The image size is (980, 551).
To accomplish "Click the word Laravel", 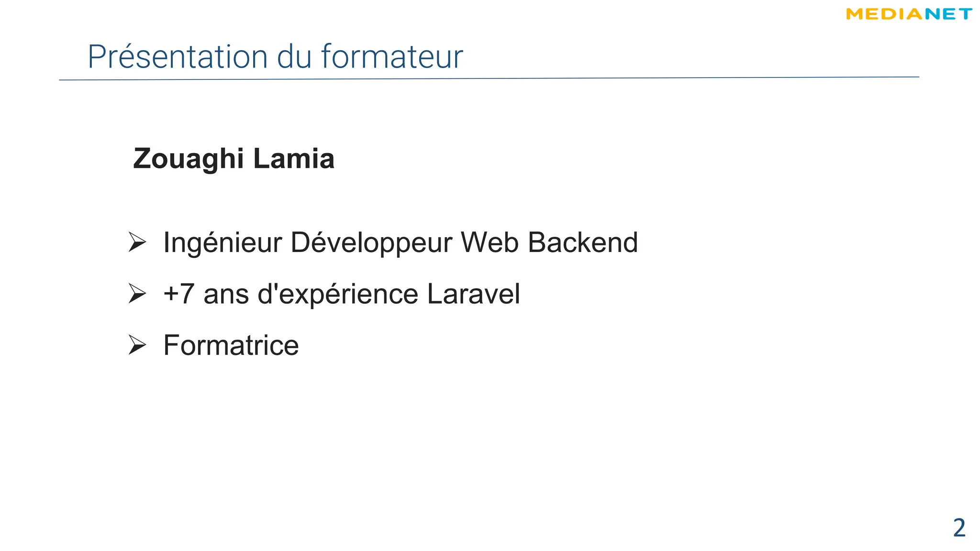I will 473,294.
